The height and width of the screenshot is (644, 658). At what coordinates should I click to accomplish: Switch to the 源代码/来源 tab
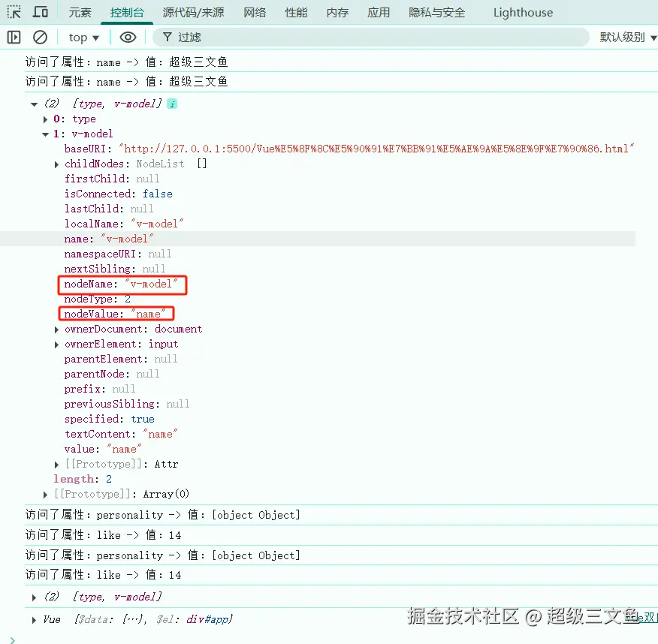pyautogui.click(x=193, y=13)
